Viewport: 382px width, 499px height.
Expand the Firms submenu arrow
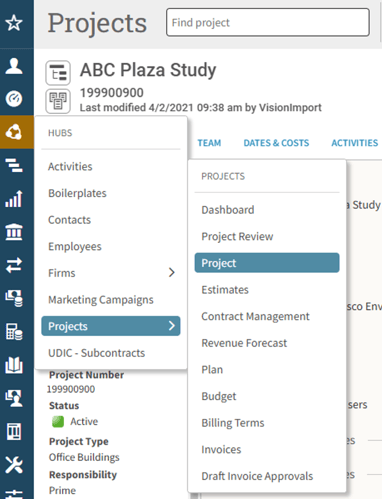[x=172, y=273]
